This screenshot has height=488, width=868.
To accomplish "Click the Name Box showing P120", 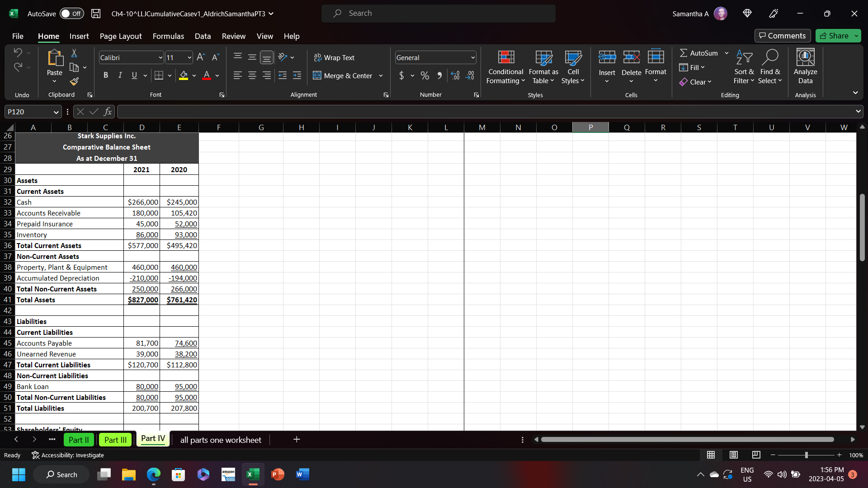I will click(28, 112).
